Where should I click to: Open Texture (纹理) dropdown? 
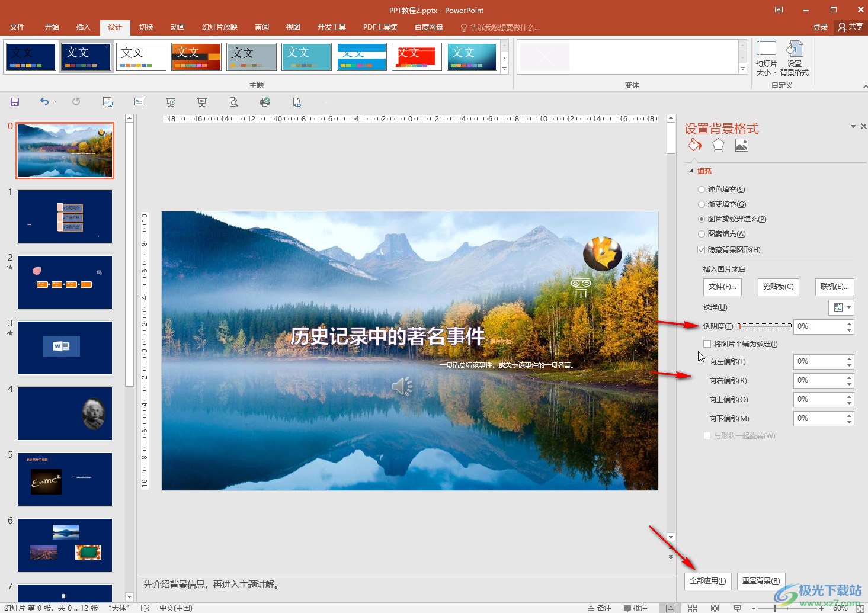841,307
